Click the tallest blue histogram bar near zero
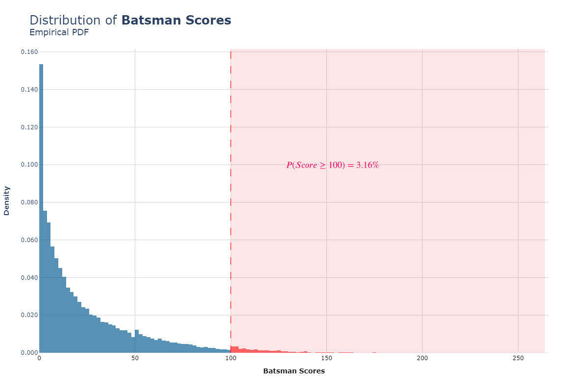The height and width of the screenshot is (392, 588). tap(41, 208)
